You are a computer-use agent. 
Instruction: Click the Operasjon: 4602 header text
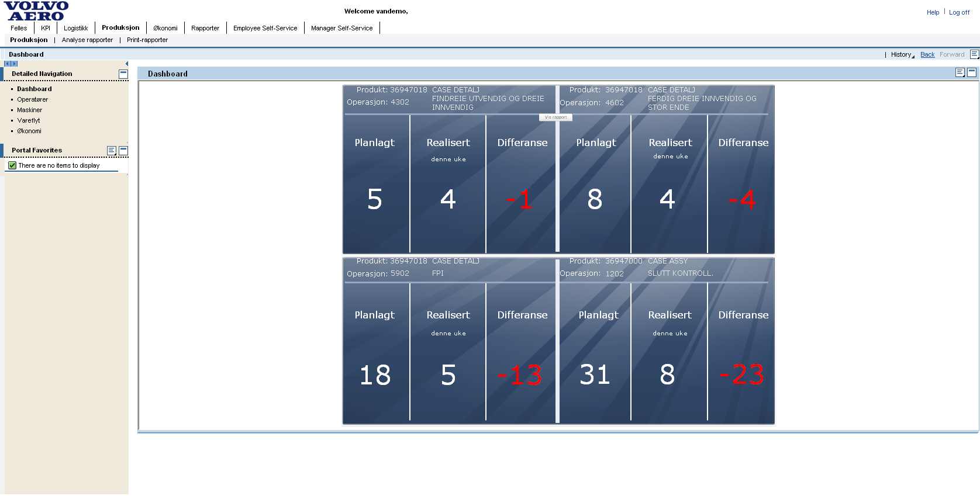592,103
